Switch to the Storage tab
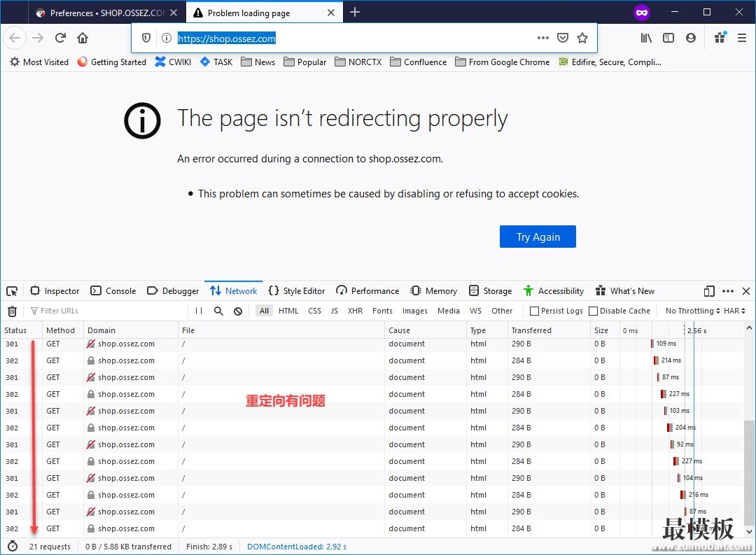The height and width of the screenshot is (555, 756). 490,291
